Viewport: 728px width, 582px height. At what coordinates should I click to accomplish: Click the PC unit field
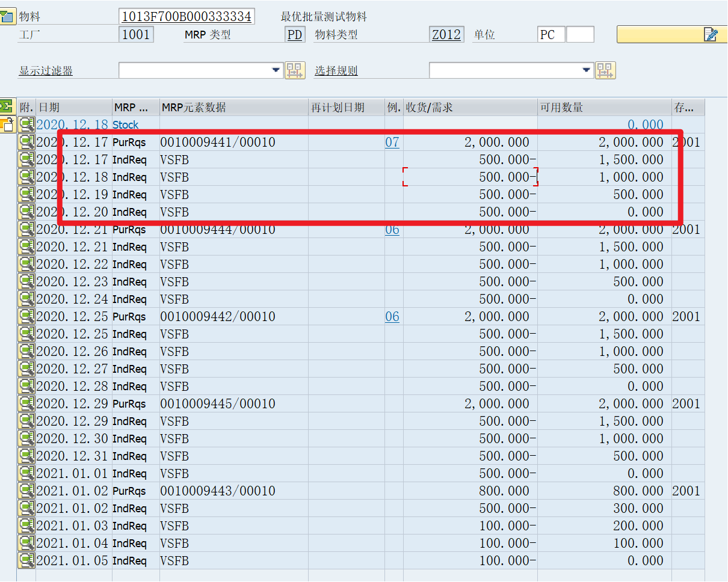(x=550, y=34)
